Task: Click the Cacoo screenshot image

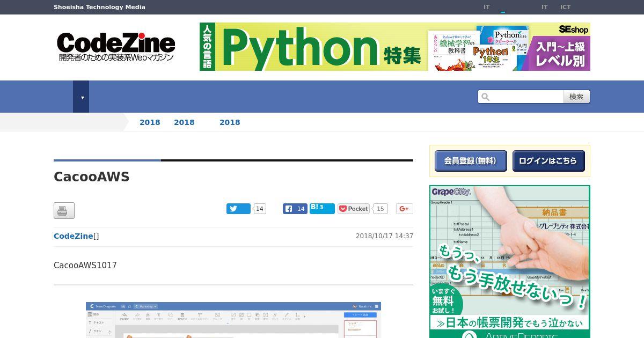Action: [233, 320]
